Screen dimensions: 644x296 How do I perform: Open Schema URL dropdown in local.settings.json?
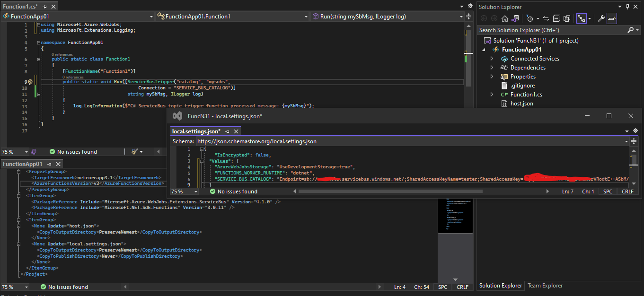click(626, 141)
